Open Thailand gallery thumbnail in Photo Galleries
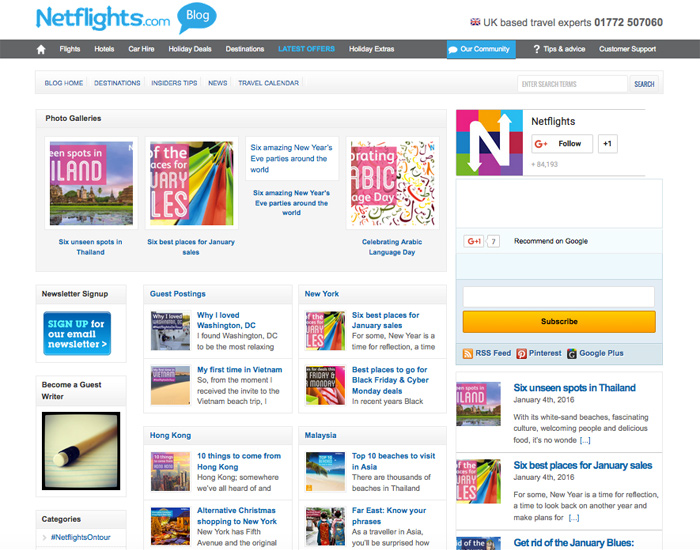 click(92, 183)
